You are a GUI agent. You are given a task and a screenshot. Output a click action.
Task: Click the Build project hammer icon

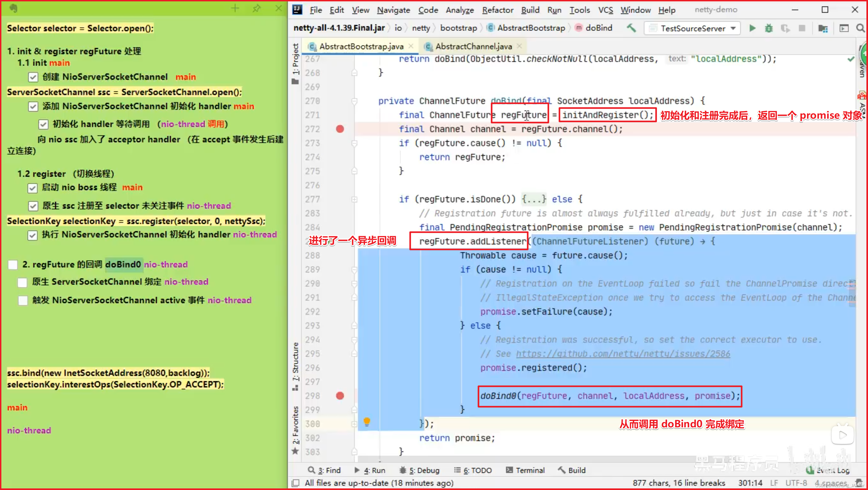coord(631,28)
